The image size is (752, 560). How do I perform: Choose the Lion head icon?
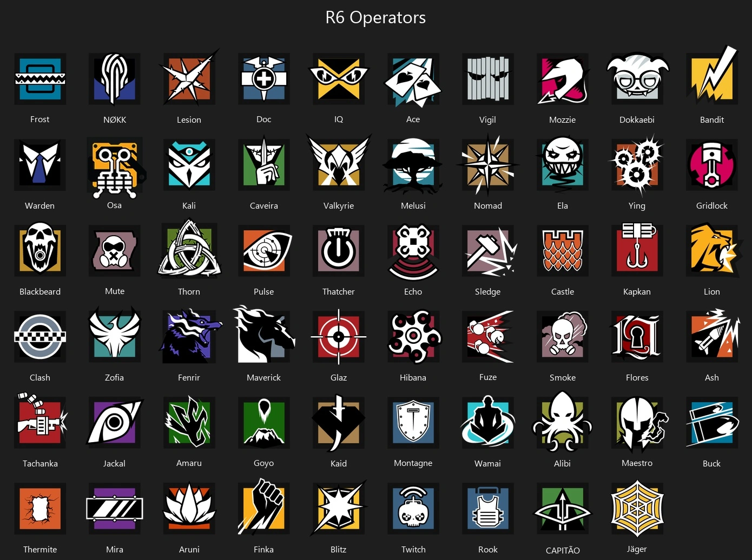pyautogui.click(x=712, y=251)
